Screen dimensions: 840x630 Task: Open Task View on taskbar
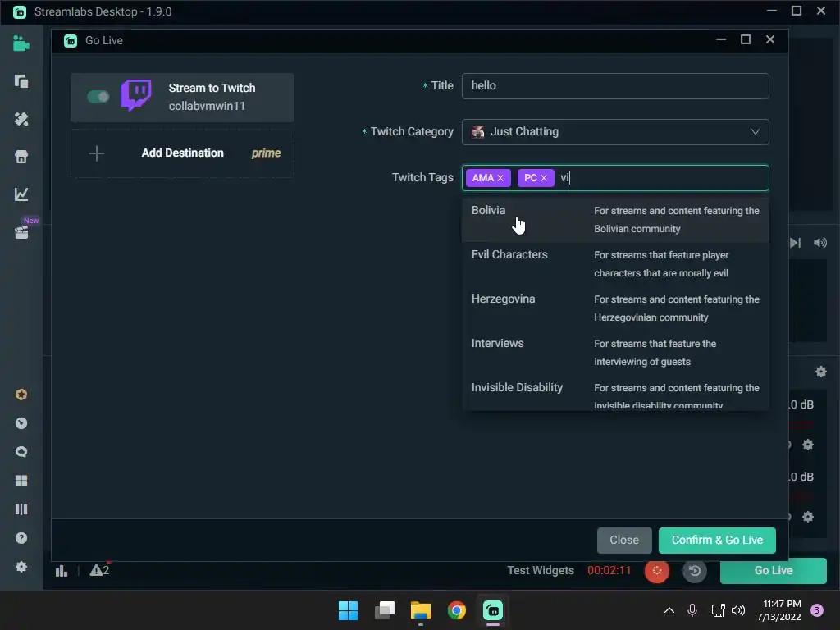385,610
